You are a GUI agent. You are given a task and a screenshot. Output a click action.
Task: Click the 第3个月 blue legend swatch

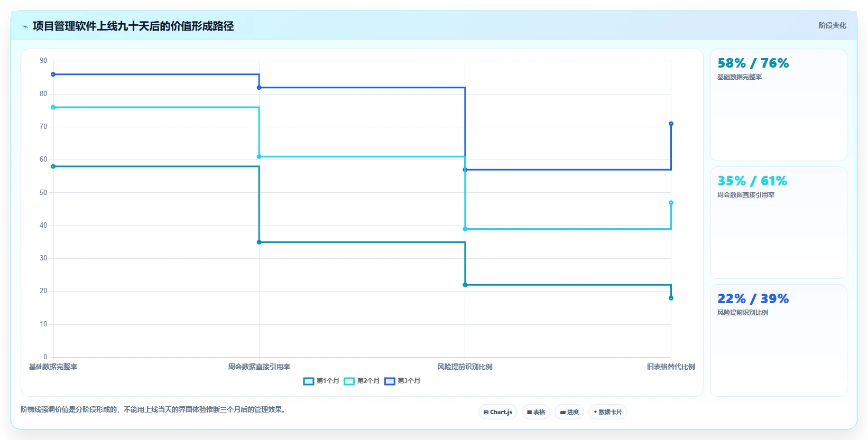tap(390, 381)
